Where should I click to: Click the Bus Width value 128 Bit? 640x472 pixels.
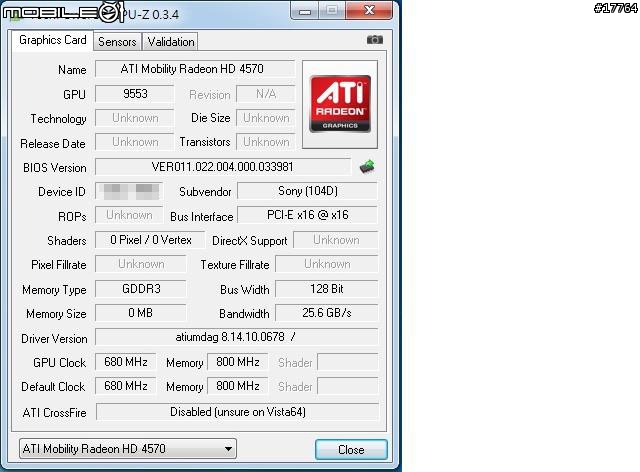(x=327, y=289)
